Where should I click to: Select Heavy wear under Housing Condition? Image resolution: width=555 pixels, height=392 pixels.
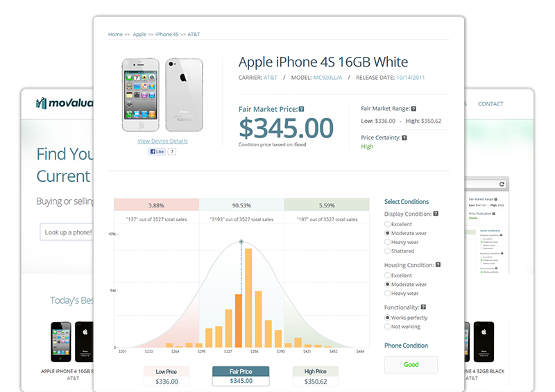387,293
